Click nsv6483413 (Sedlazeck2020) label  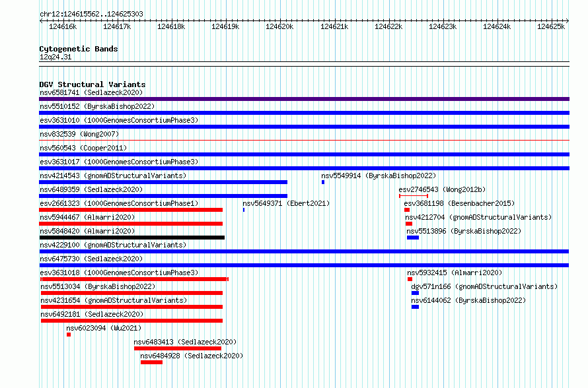click(x=185, y=342)
